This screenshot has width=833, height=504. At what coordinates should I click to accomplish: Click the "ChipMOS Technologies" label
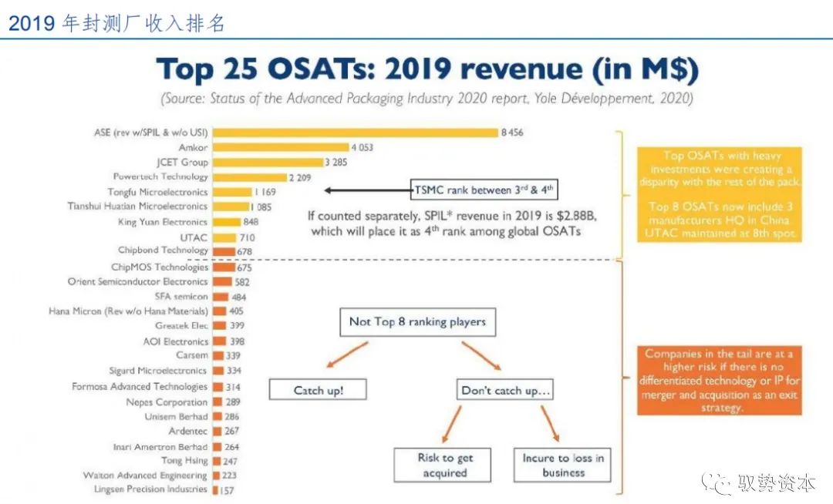pos(160,267)
